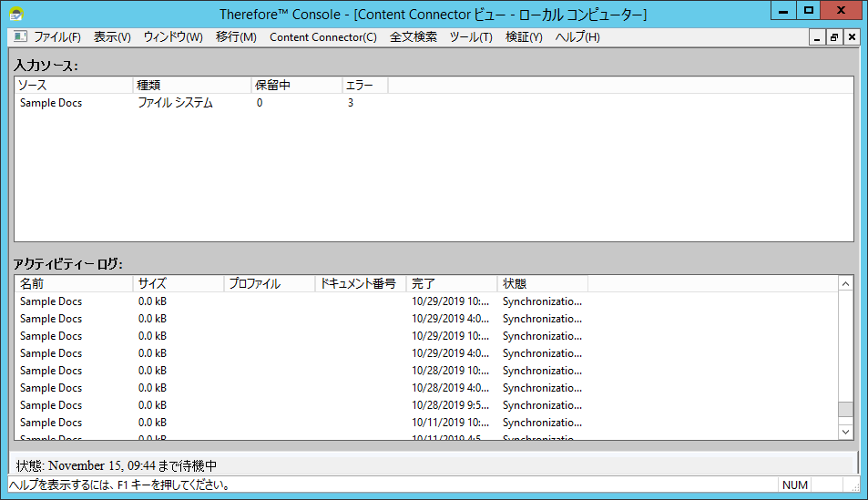The image size is (868, 500).
Task: Sort input sources by ソース column
Action: (x=74, y=86)
